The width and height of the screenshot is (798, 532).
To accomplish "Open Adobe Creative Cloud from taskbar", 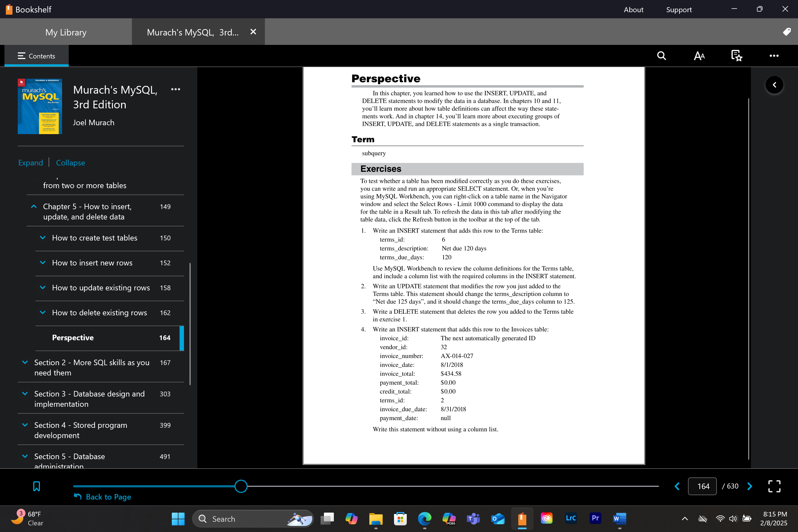I will (x=547, y=518).
